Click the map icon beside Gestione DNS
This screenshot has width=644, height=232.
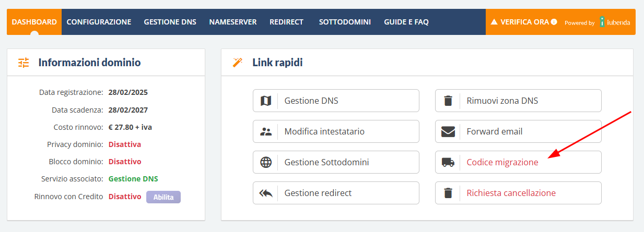[x=266, y=101]
